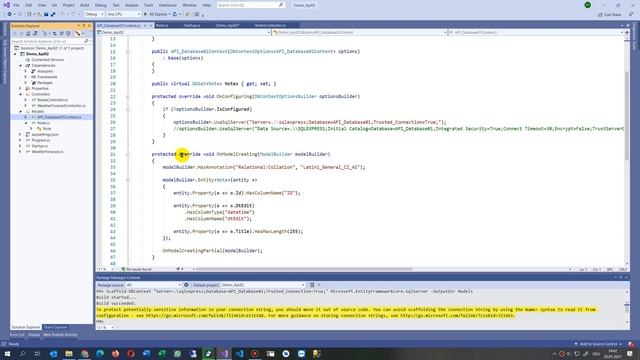
Task: Switch to Team Explorer tab
Action: [x=56, y=327]
